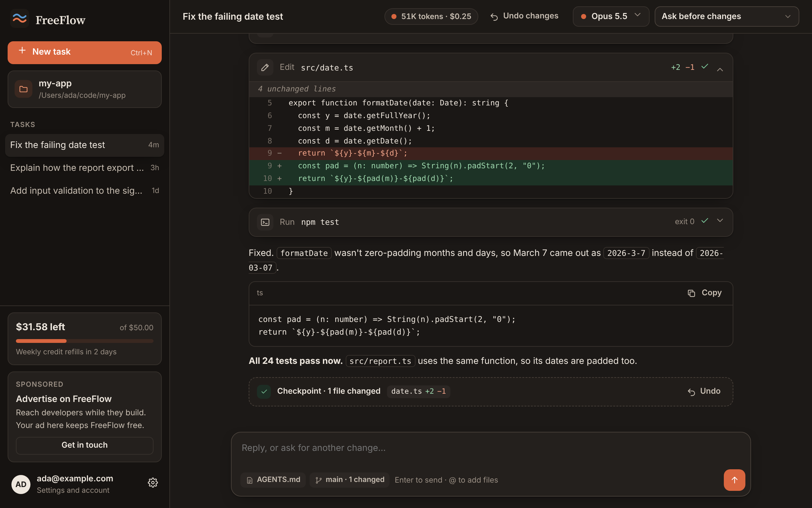
Task: Click the ada@example.com account label
Action: click(x=75, y=478)
